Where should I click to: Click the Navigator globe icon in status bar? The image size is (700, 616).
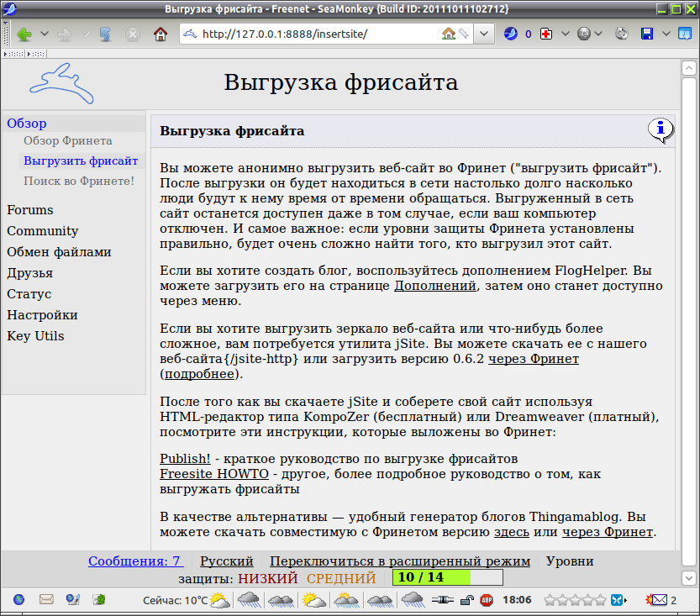tap(18, 599)
